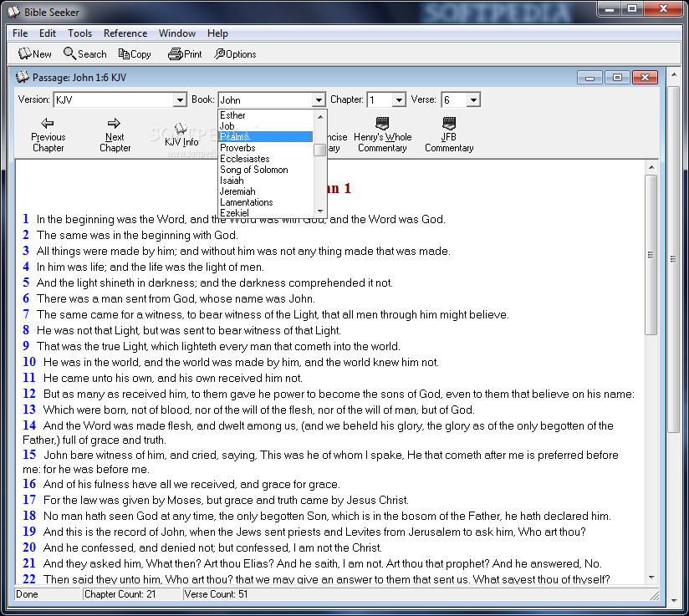Click verse number 18 link
The width and height of the screenshot is (689, 616).
point(29,516)
